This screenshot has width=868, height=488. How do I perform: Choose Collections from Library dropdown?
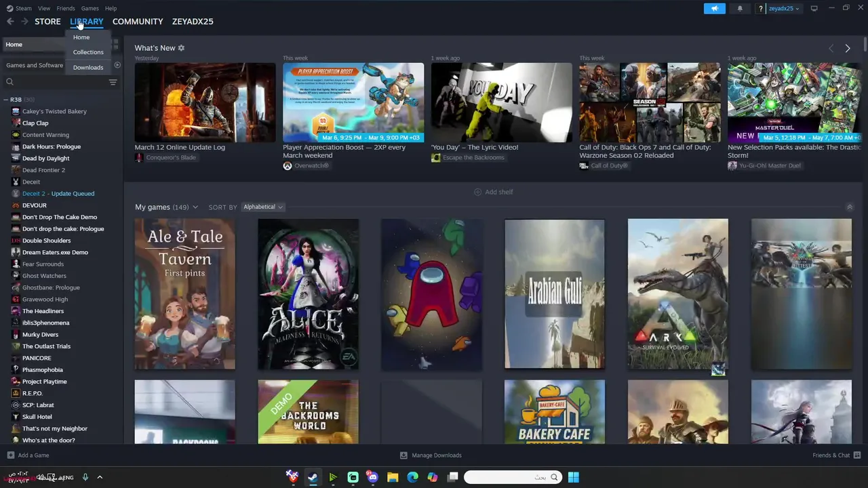88,52
